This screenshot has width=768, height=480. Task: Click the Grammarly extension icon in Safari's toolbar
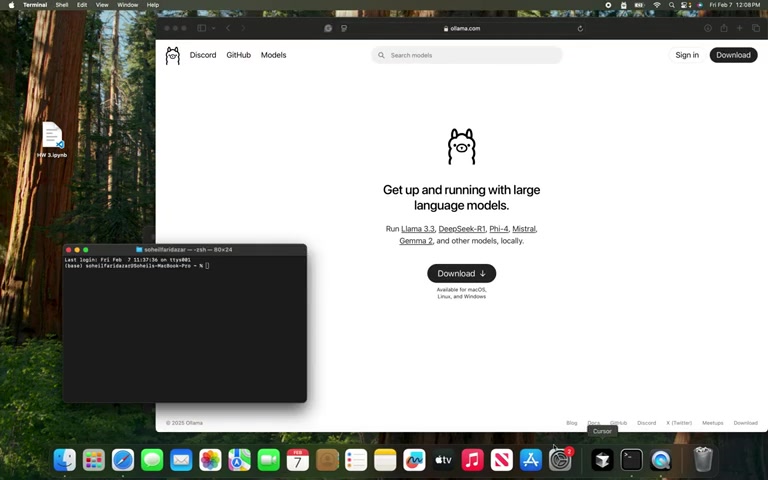[x=328, y=28]
